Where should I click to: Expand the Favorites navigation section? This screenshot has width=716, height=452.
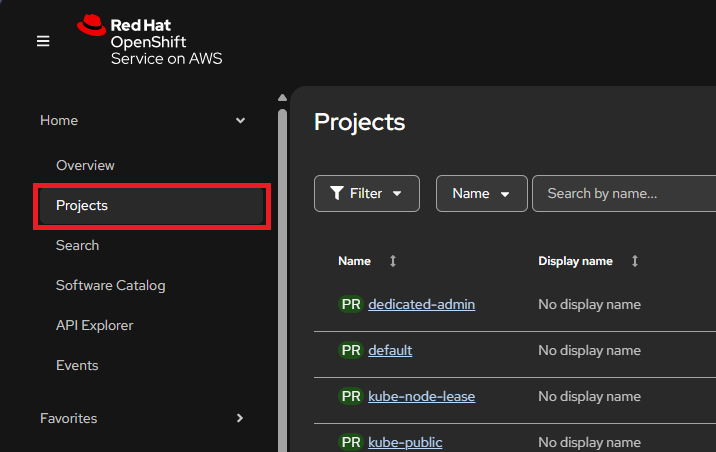click(240, 418)
